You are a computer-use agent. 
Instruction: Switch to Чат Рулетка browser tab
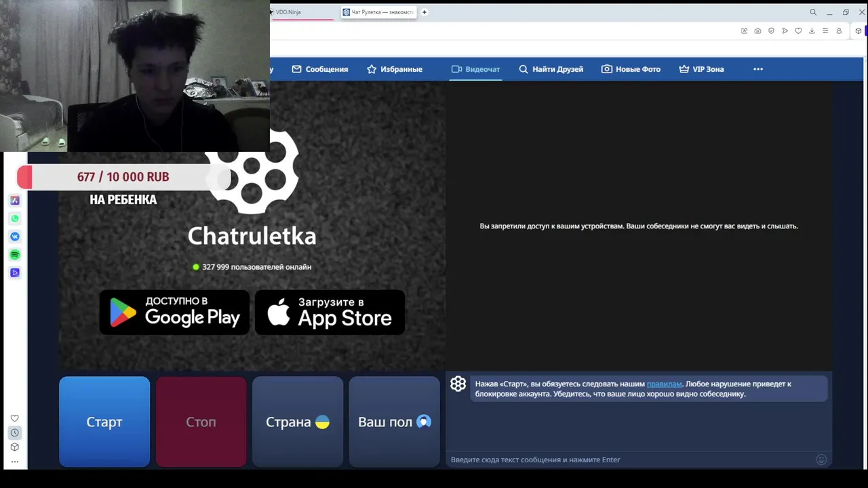[378, 12]
